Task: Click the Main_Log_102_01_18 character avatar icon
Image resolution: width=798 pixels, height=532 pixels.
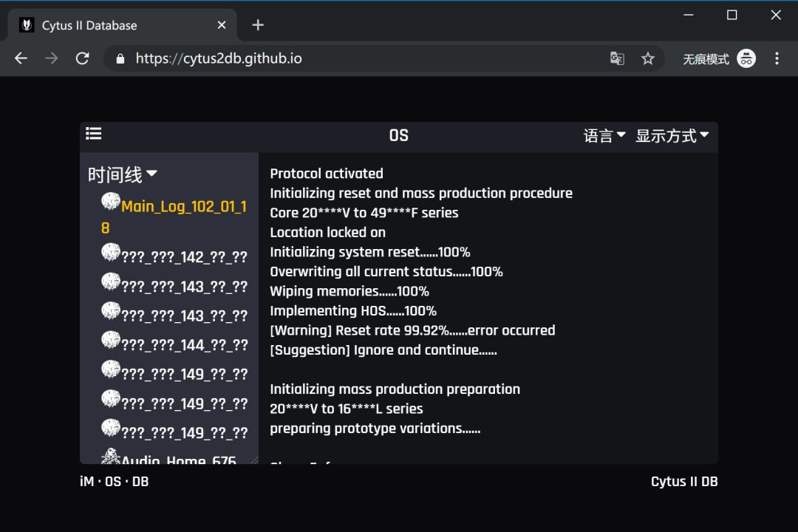Action: point(111,201)
